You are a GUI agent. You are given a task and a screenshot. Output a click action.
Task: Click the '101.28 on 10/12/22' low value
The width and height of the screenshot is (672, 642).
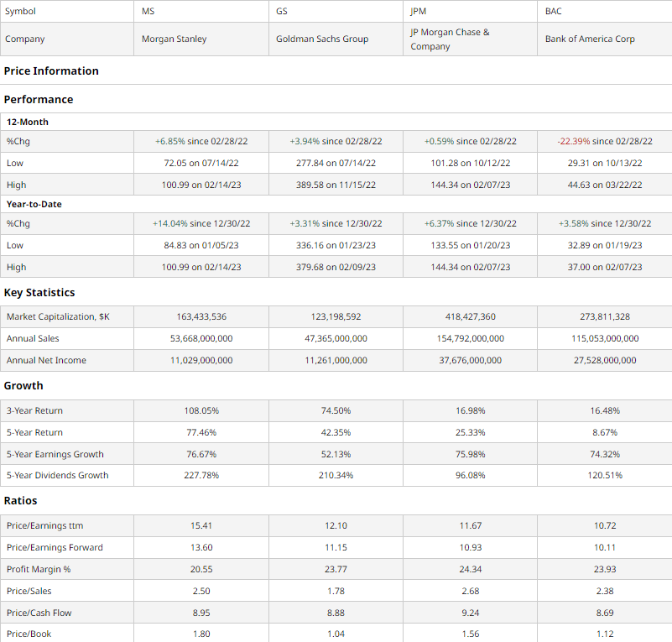(471, 164)
